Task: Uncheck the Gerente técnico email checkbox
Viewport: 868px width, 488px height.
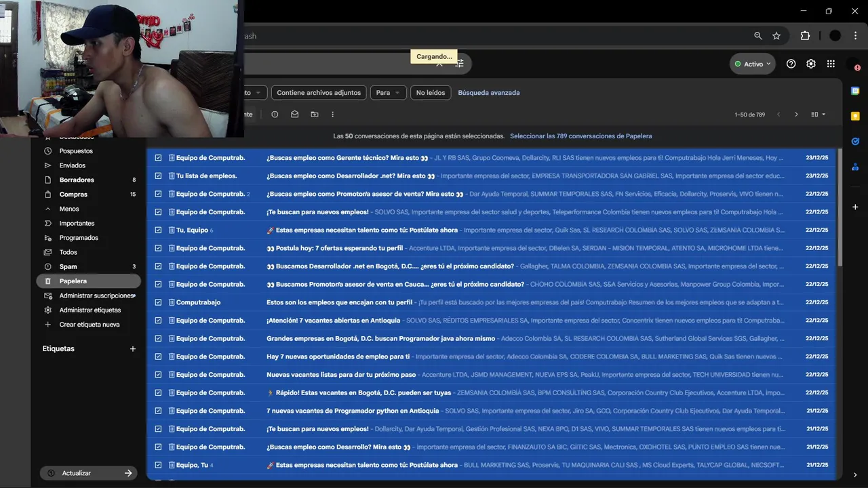Action: tap(158, 158)
